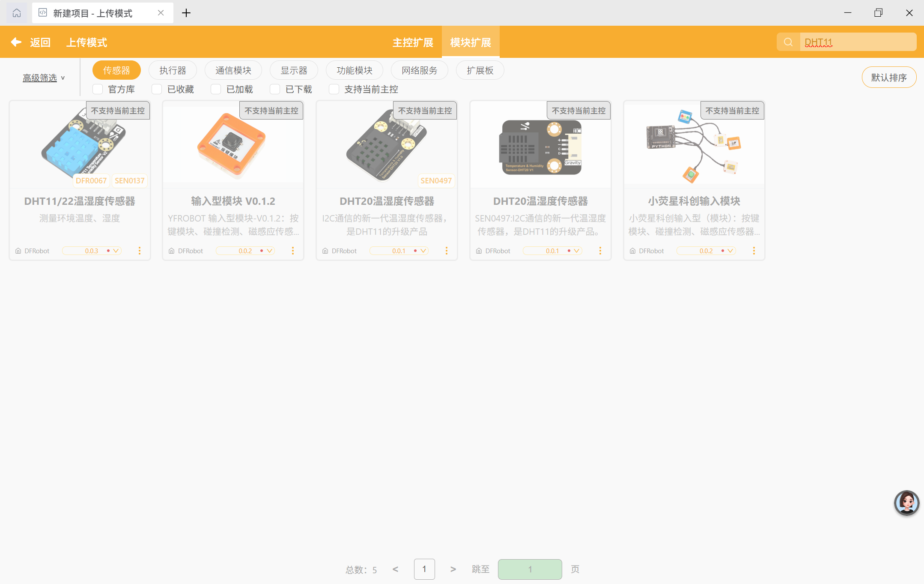Screen dimensions: 924x584
Task: Click current page number 1 button
Action: coord(424,569)
